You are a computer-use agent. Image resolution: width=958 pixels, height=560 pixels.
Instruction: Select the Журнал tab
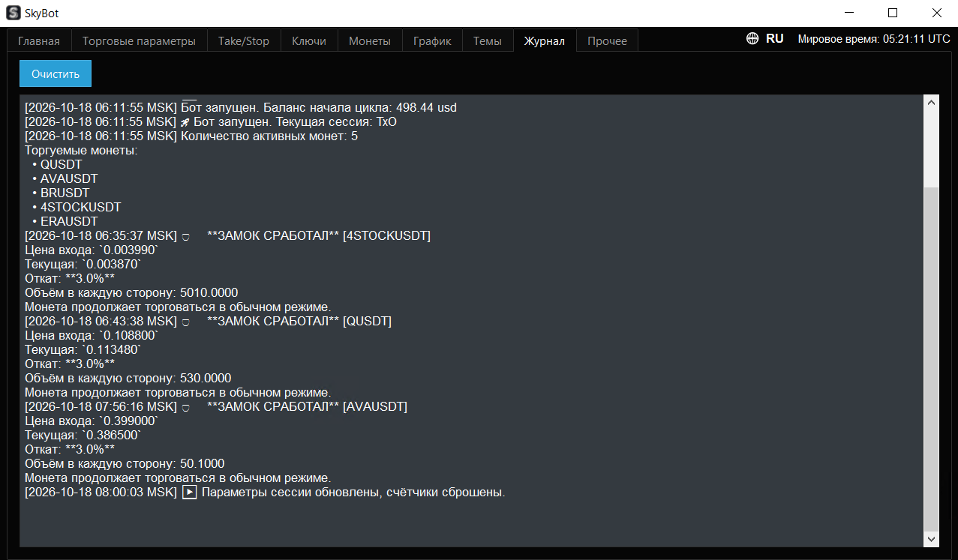coord(545,41)
